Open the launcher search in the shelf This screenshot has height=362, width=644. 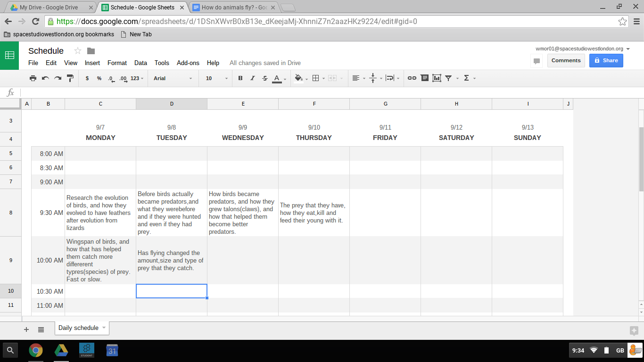tap(10, 350)
